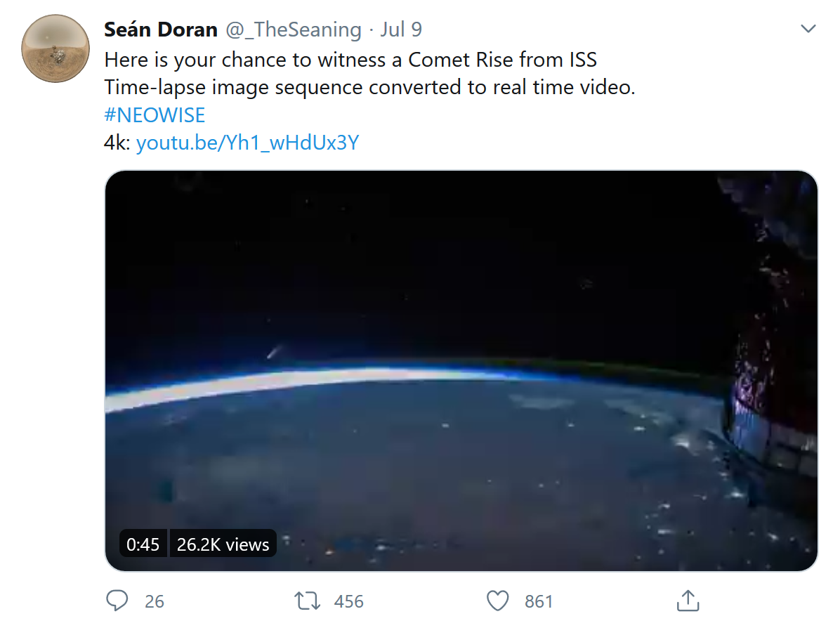Image resolution: width=840 pixels, height=628 pixels.
Task: Open the Jul 9 timestamp
Action: (x=401, y=30)
